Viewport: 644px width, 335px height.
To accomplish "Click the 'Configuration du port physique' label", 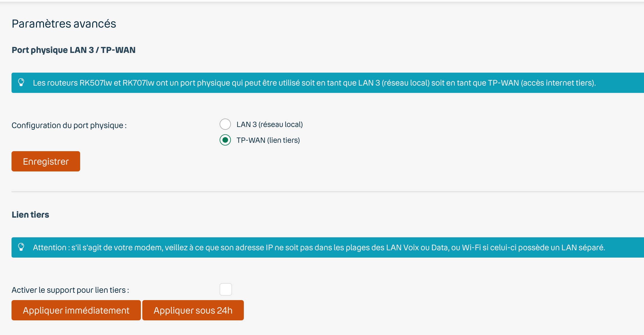I will tap(69, 125).
